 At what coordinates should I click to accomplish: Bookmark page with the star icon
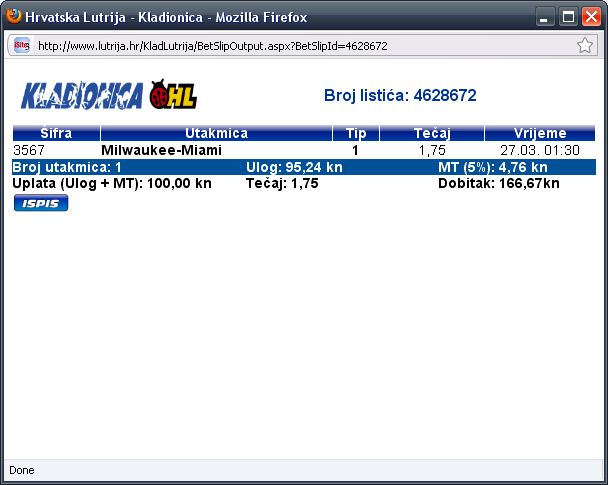tap(584, 46)
